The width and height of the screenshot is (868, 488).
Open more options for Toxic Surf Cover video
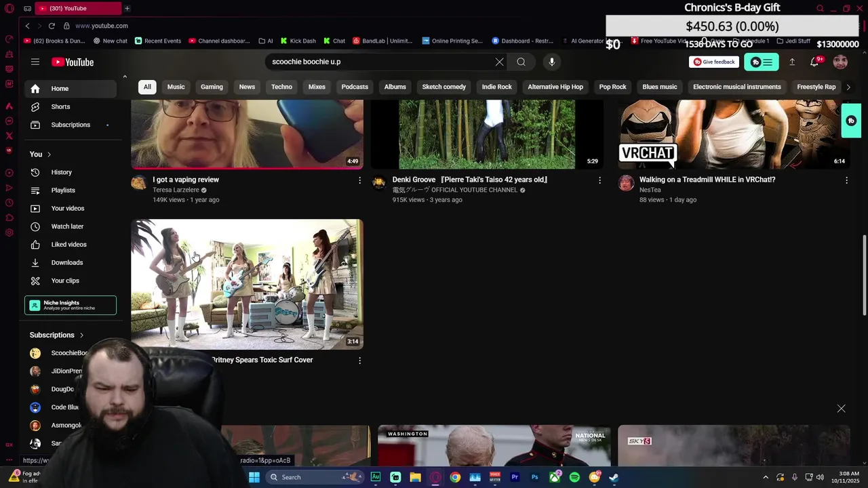tap(359, 360)
